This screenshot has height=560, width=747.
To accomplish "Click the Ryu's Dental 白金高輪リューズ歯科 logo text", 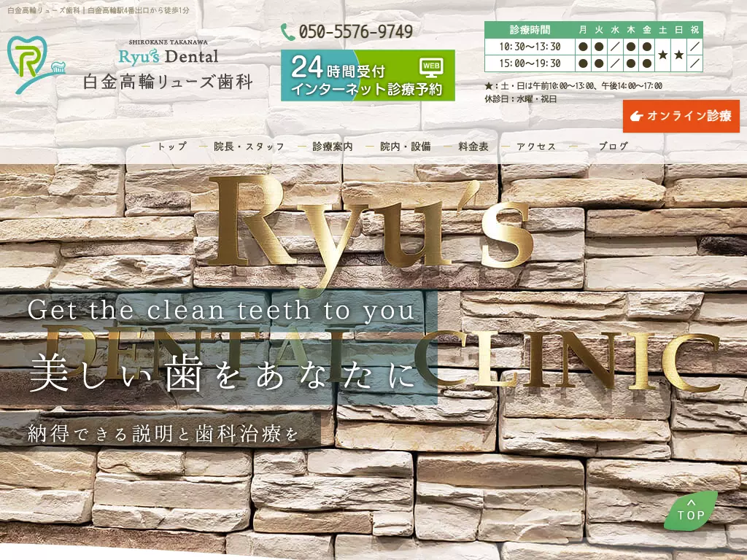I will pyautogui.click(x=168, y=65).
